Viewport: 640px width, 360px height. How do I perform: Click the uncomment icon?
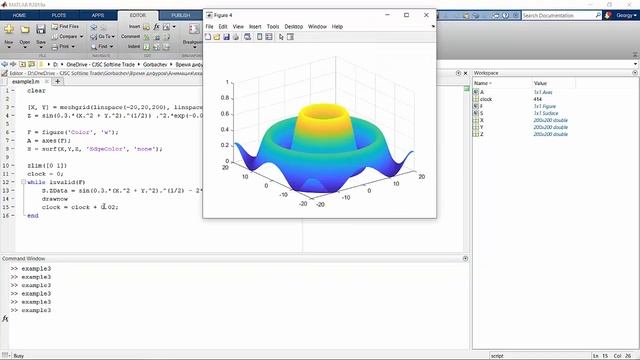coord(157,37)
